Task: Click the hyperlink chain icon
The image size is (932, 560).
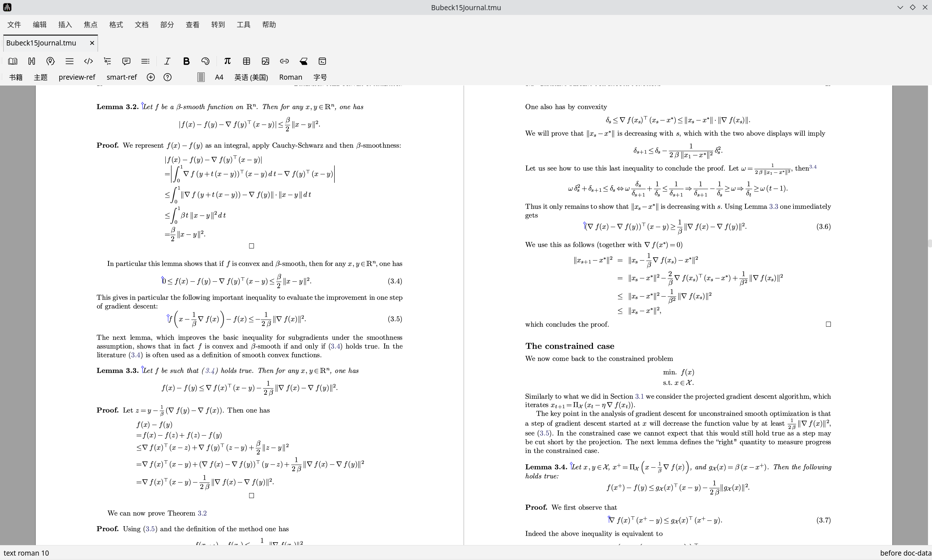Action: point(284,61)
